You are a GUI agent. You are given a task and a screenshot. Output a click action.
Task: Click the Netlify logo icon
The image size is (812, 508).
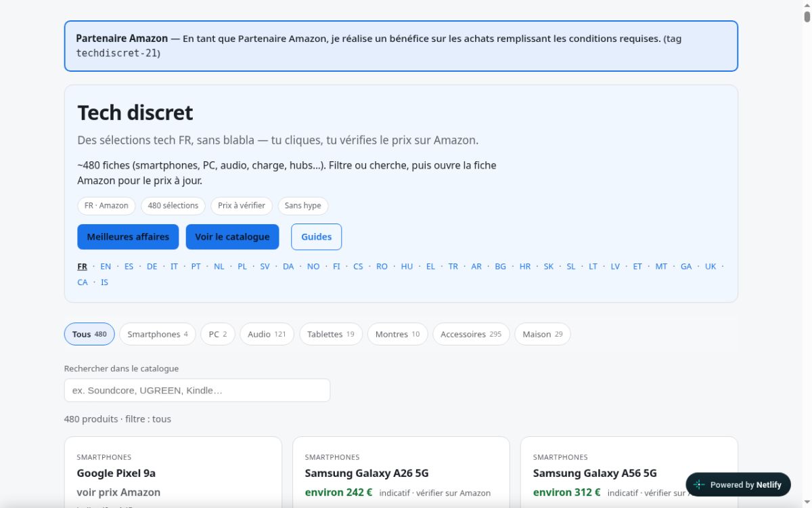[x=699, y=485]
